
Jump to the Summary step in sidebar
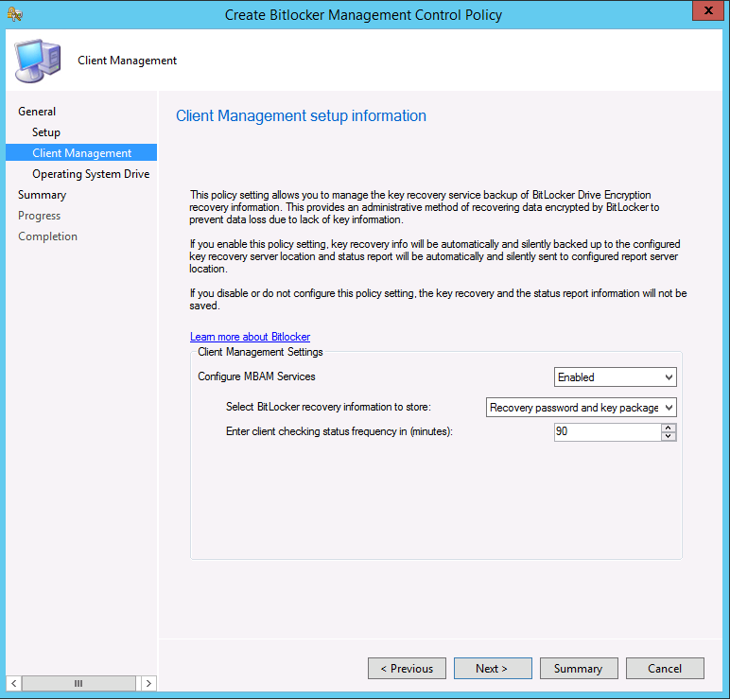click(42, 195)
